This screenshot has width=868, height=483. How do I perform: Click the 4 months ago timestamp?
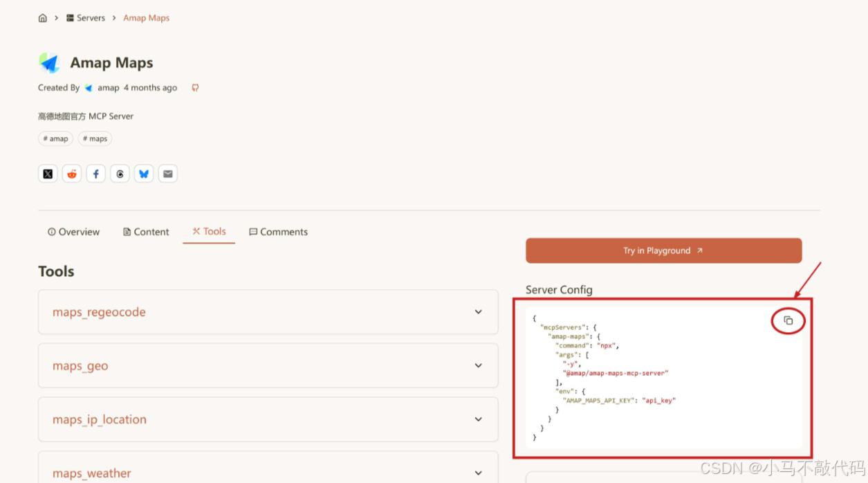point(150,88)
